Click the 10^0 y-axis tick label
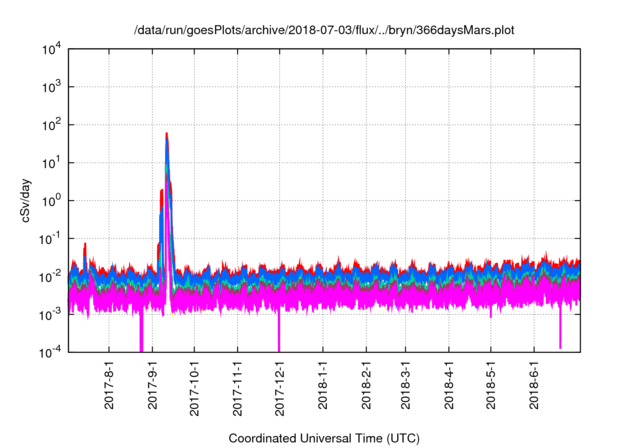The width and height of the screenshot is (640, 448). [52, 201]
